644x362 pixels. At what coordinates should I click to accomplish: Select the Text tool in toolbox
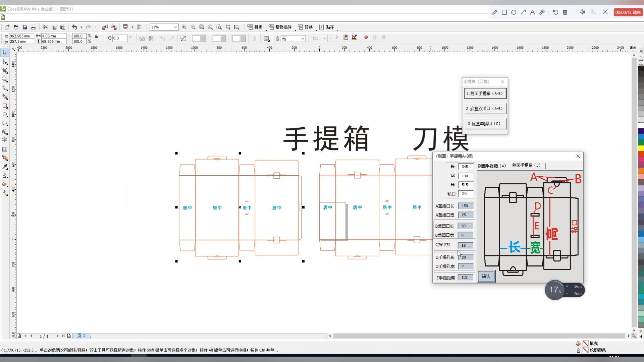click(x=5, y=140)
